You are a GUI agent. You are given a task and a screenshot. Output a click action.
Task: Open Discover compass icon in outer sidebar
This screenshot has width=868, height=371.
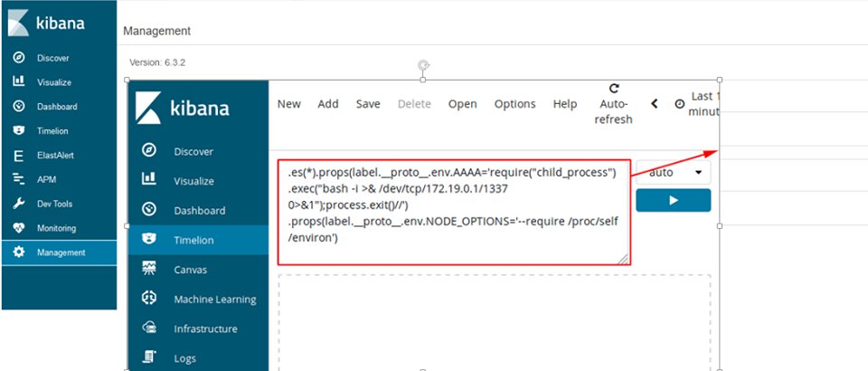coord(18,58)
